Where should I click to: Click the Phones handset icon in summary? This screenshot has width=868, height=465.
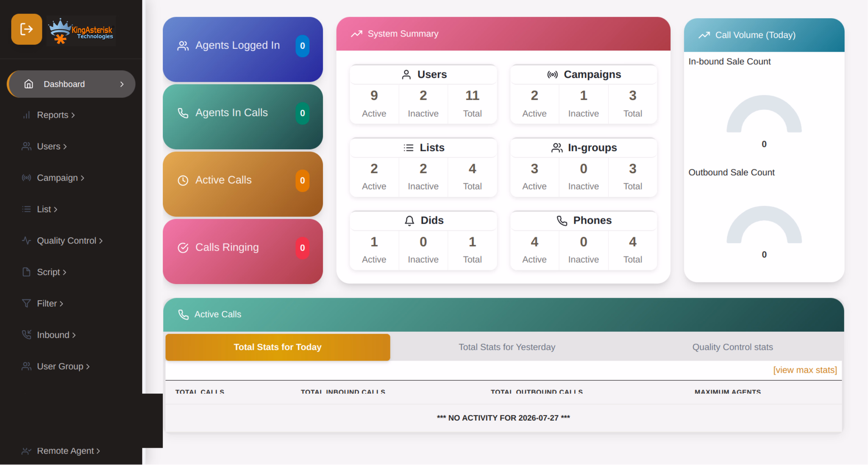[x=562, y=221]
